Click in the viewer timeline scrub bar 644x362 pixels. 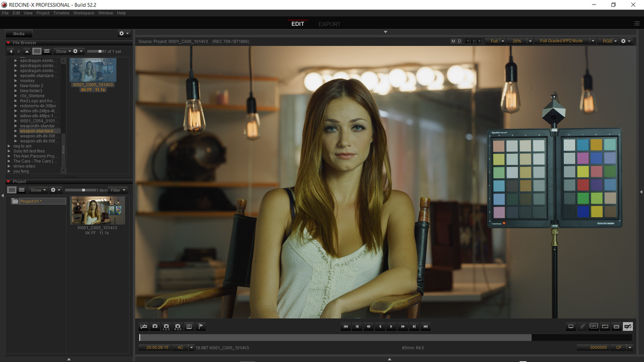pyautogui.click(x=386, y=338)
